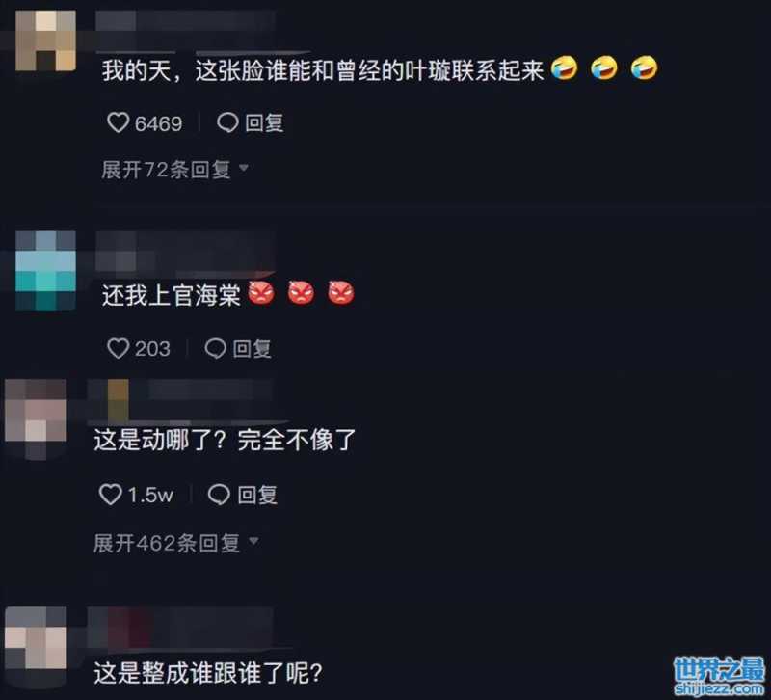Click reply bubble icon next to 6469
Screen dimensions: 771x700
click(x=227, y=122)
